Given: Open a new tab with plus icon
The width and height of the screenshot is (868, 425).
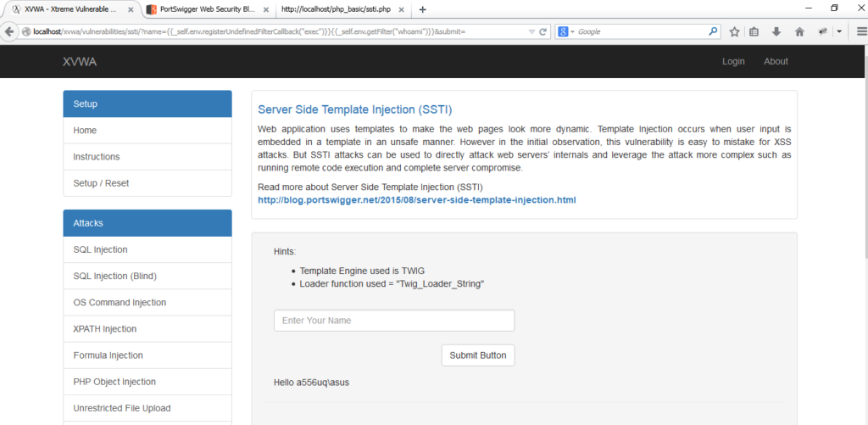Looking at the screenshot, I should click(x=423, y=9).
